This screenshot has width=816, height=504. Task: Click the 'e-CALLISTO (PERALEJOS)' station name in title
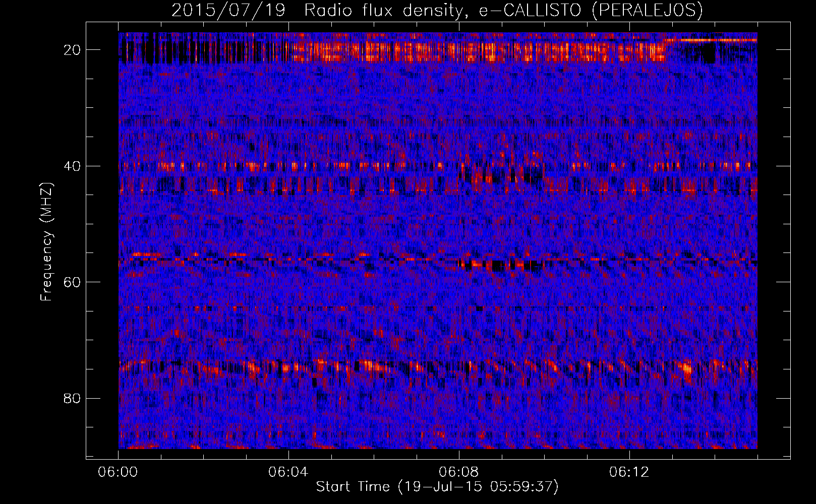[591, 10]
